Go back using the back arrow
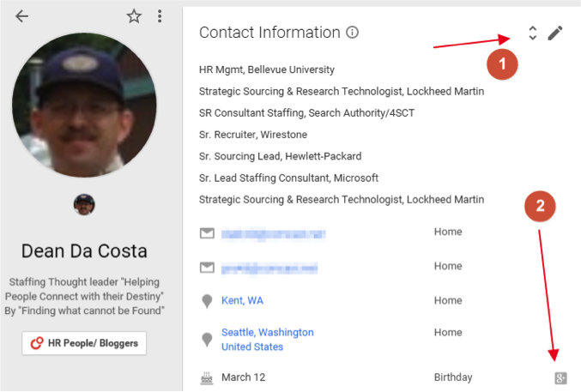 tap(21, 16)
